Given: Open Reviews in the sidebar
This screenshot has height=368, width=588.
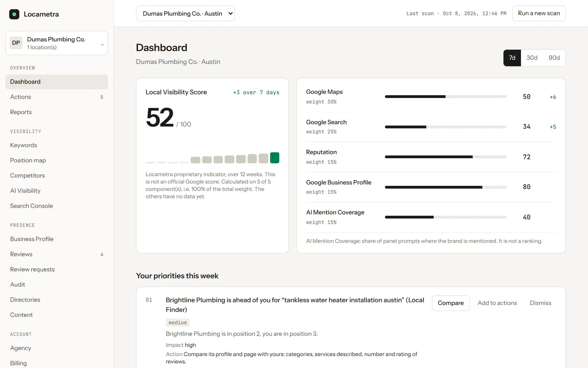Looking at the screenshot, I should coord(57,254).
